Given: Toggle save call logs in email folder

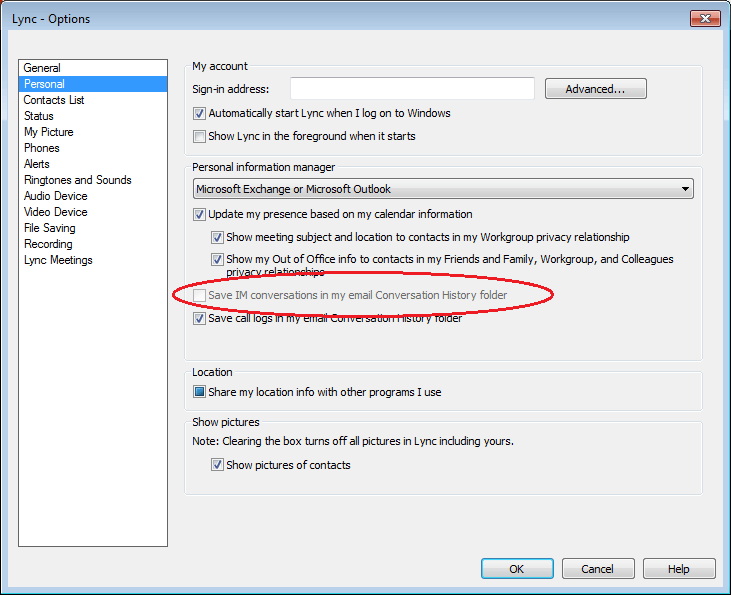Looking at the screenshot, I should point(199,318).
